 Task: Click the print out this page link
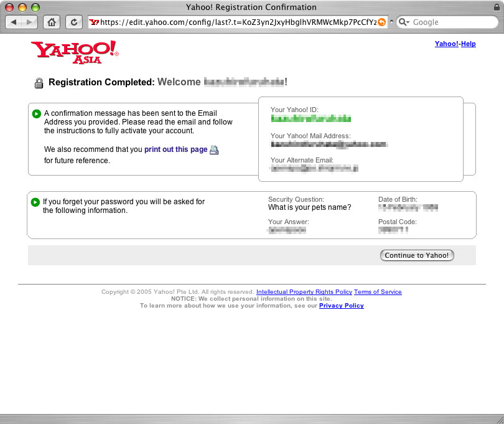pyautogui.click(x=176, y=149)
